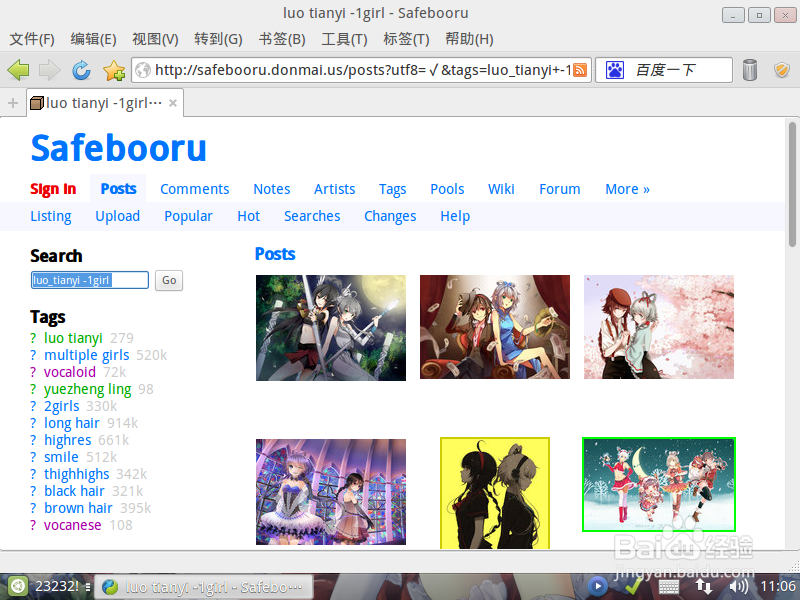Click the shield security icon in the toolbar
The width and height of the screenshot is (800, 600).
pos(782,70)
